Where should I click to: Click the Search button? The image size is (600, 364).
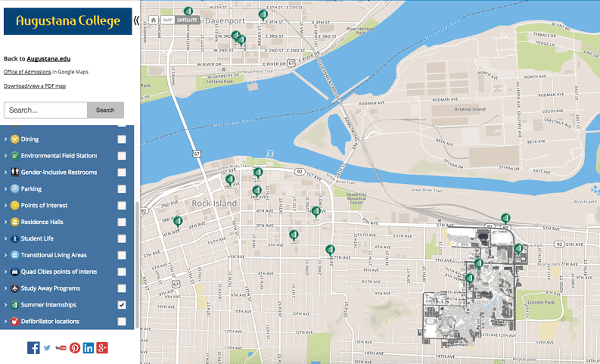(x=105, y=110)
